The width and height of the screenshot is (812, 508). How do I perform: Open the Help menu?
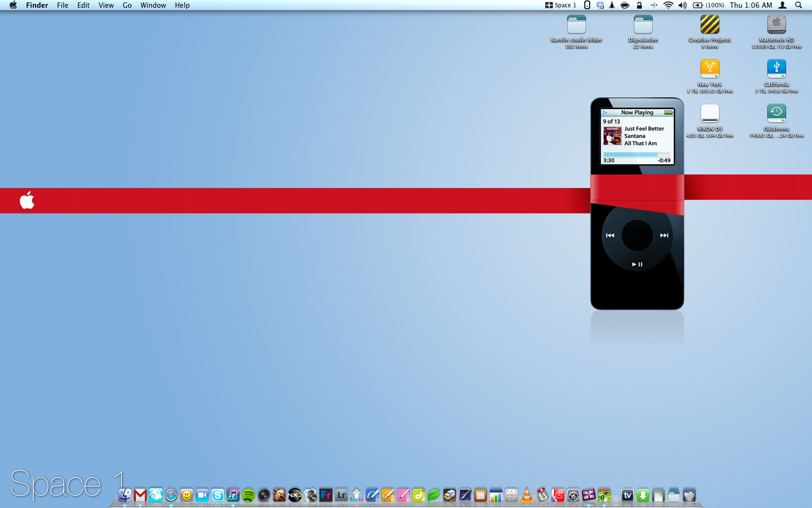182,5
